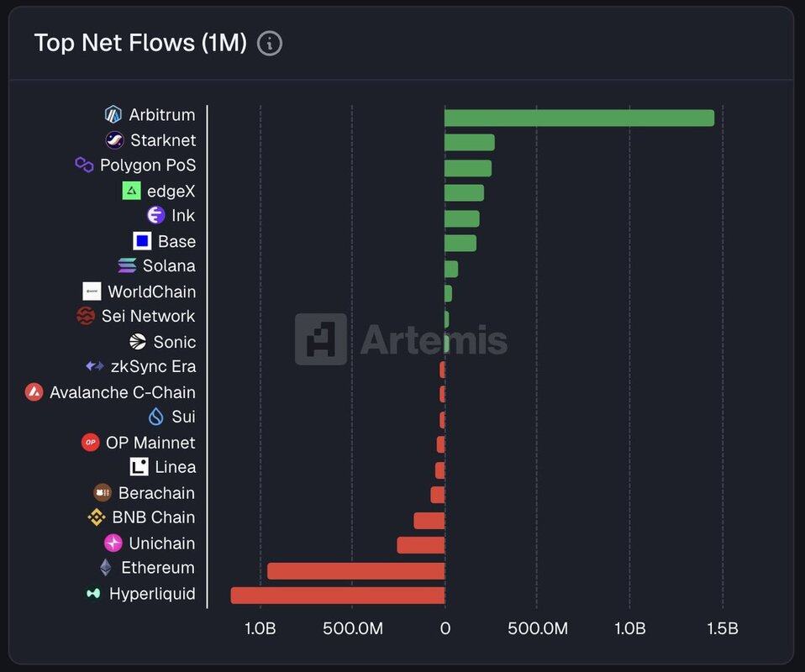Image resolution: width=805 pixels, height=672 pixels.
Task: Click the Base chain label
Action: (x=176, y=242)
